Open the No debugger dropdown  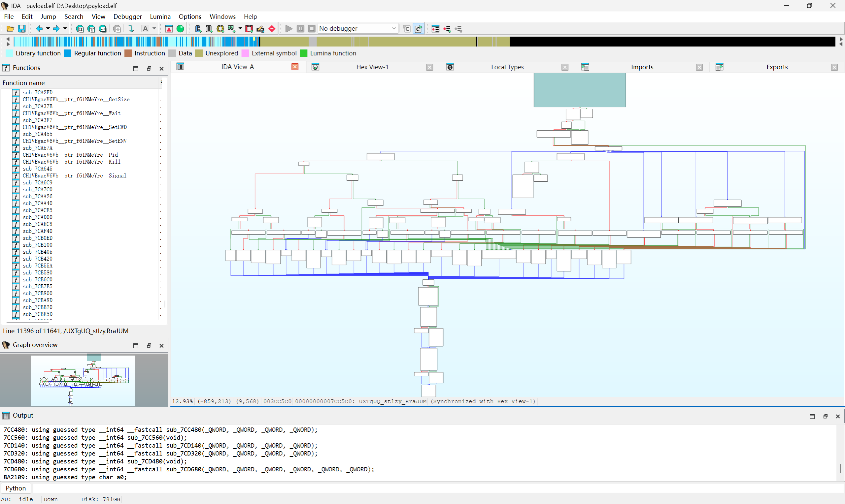(357, 28)
